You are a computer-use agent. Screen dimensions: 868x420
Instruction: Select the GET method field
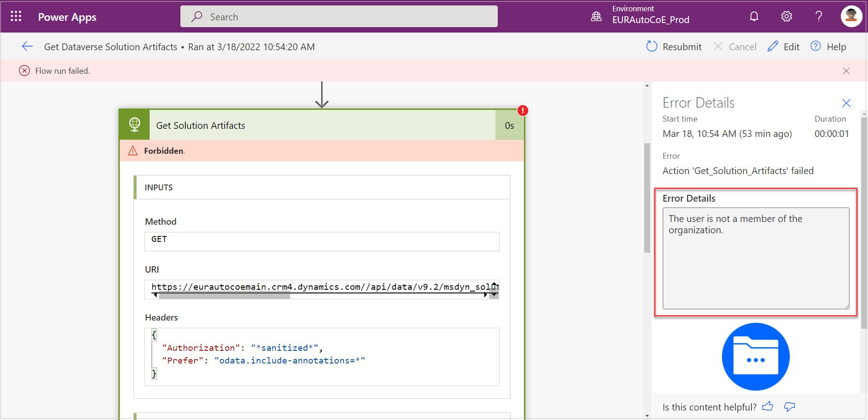[x=322, y=241]
